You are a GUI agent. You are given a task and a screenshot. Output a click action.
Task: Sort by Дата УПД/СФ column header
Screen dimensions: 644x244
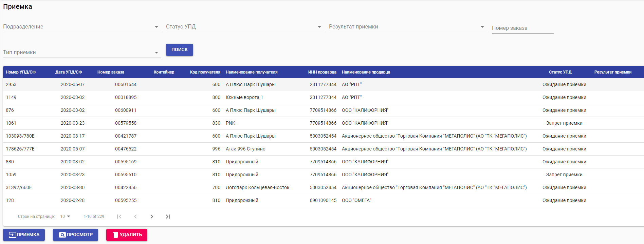pos(69,72)
